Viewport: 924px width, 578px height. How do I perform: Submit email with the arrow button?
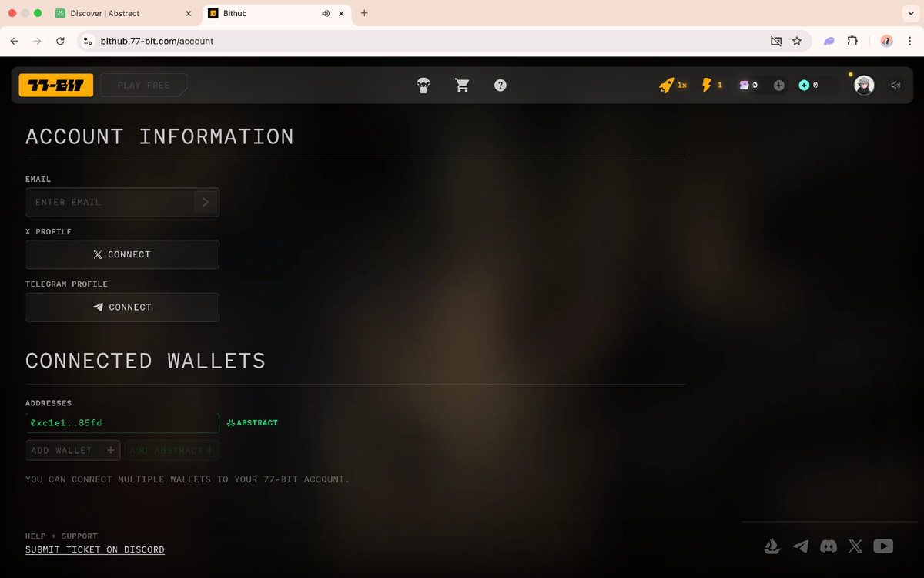point(206,202)
